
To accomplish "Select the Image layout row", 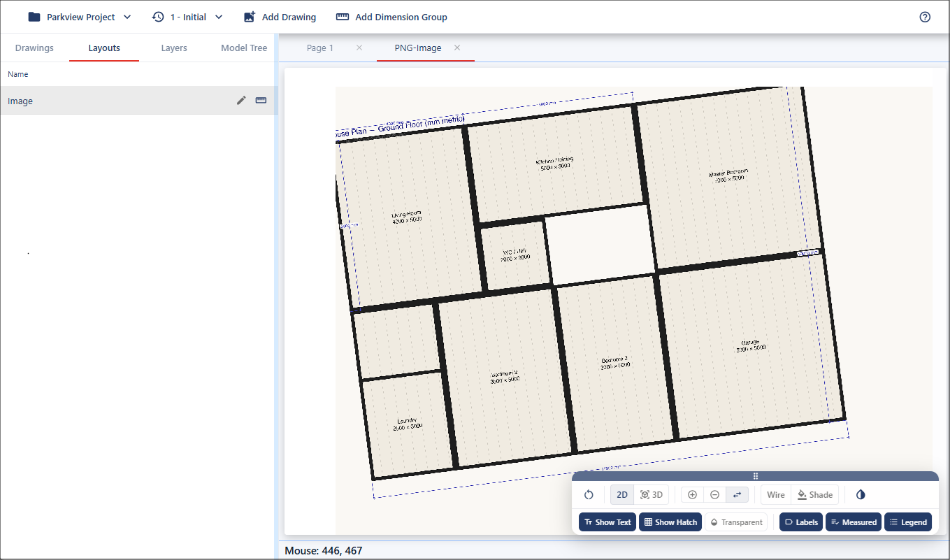I will pyautogui.click(x=138, y=101).
